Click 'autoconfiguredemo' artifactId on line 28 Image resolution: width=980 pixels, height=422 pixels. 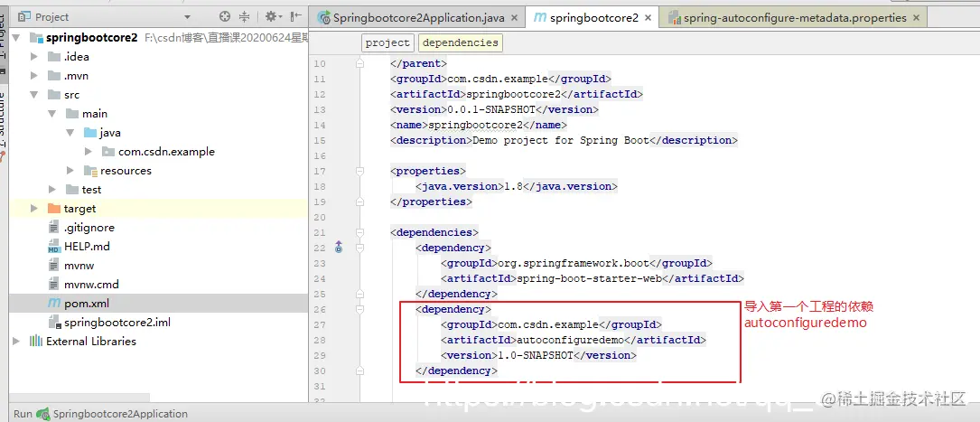pyautogui.click(x=570, y=340)
